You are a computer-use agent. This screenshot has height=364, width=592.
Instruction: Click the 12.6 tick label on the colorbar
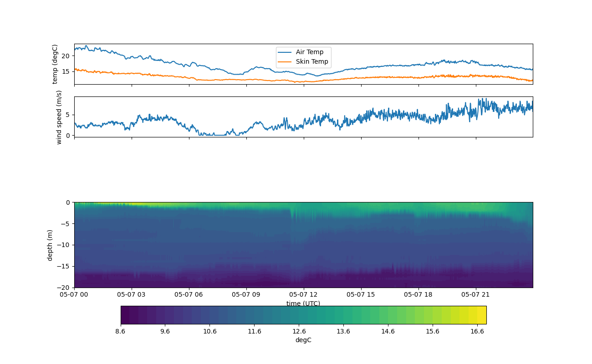(x=299, y=332)
